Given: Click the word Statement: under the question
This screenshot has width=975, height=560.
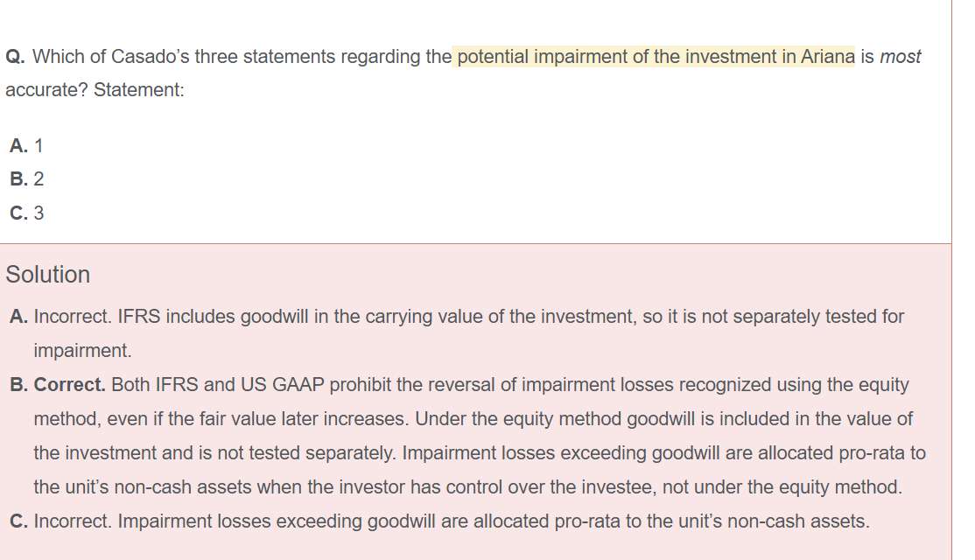Looking at the screenshot, I should pyautogui.click(x=138, y=90).
